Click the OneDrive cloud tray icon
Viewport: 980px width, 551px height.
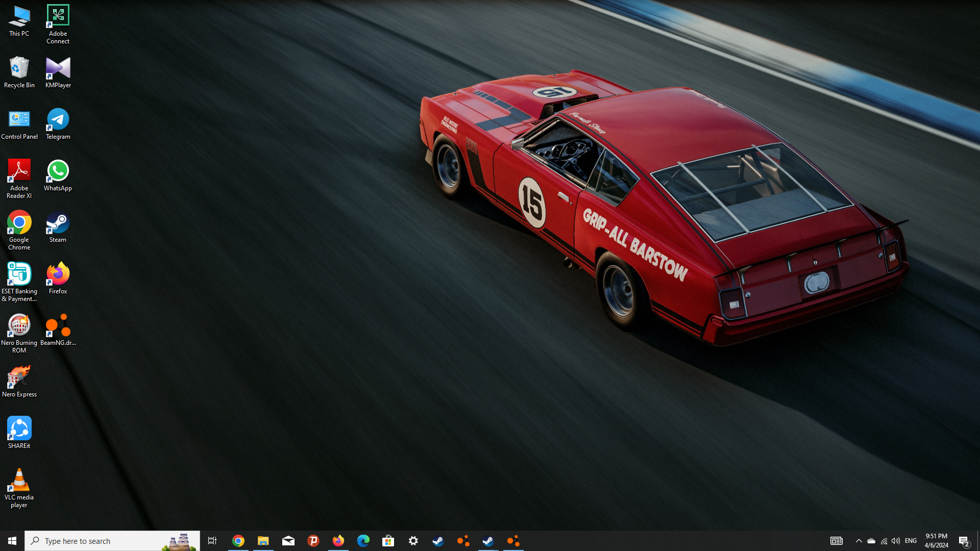pos(871,541)
